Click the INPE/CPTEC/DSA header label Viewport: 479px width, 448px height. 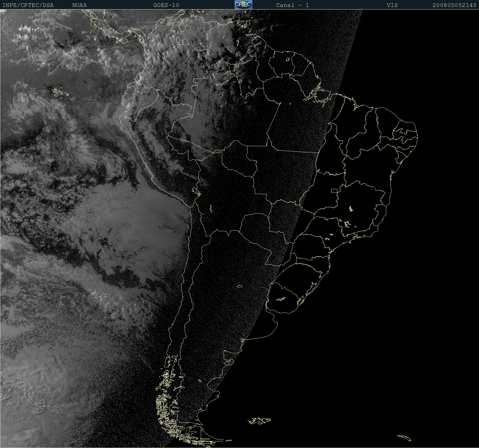coord(28,5)
